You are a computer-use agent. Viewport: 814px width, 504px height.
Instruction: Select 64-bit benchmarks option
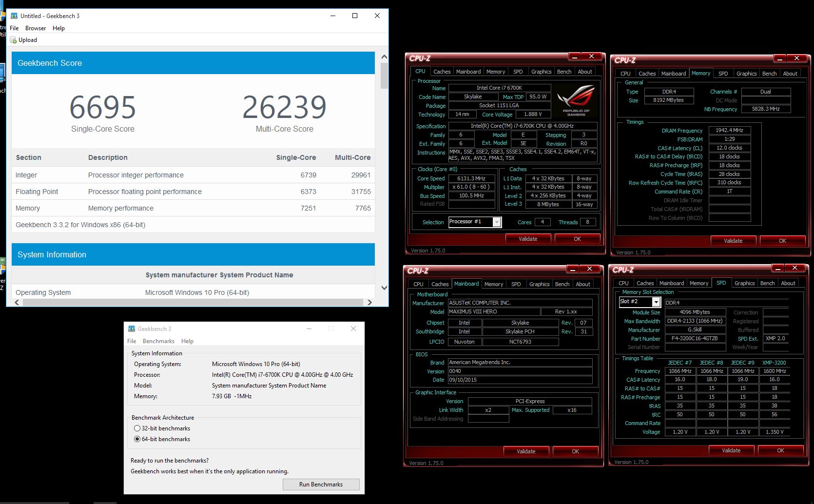click(x=137, y=439)
